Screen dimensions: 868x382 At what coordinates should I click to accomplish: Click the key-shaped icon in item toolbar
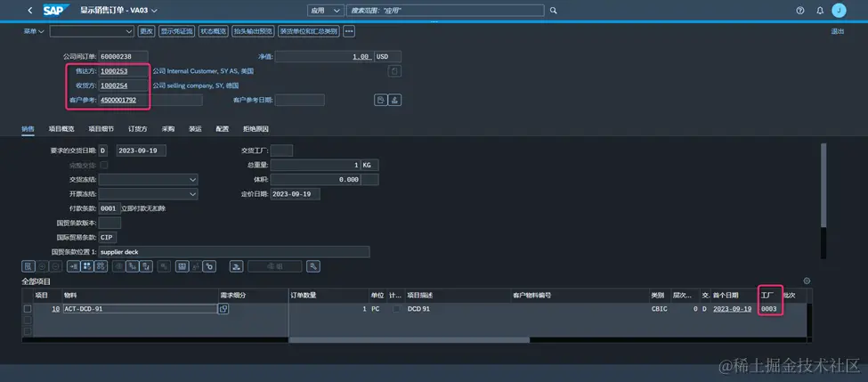(x=209, y=266)
